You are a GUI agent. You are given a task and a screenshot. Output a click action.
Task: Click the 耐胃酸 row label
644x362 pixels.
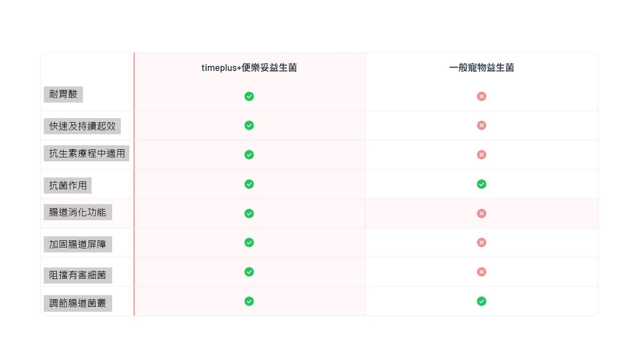tap(63, 94)
